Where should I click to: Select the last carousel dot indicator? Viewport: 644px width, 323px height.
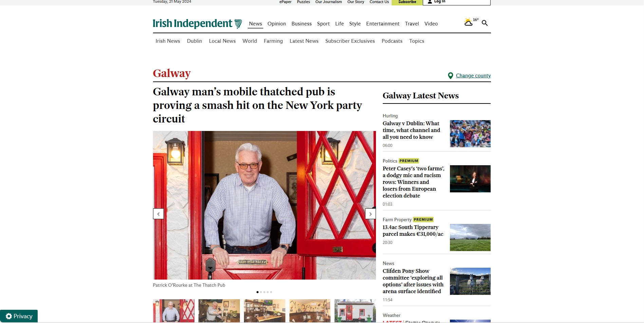point(271,292)
